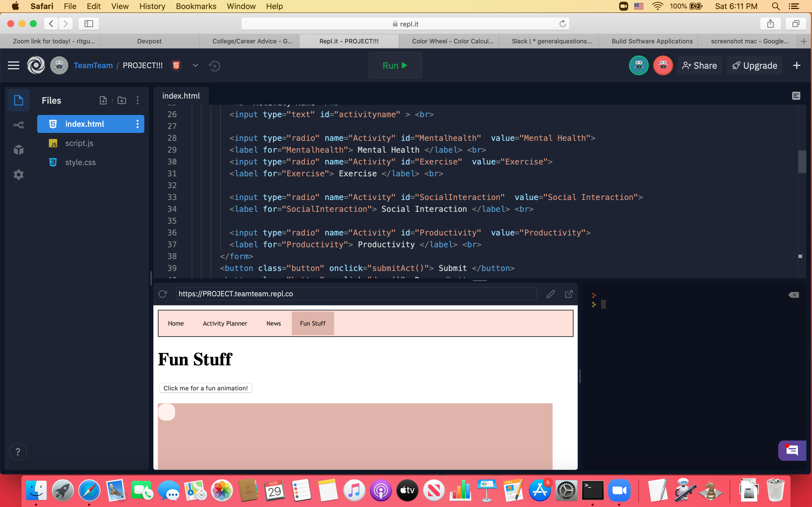The height and width of the screenshot is (507, 812).
Task: Toggle the Safari sidebar
Action: (x=88, y=23)
